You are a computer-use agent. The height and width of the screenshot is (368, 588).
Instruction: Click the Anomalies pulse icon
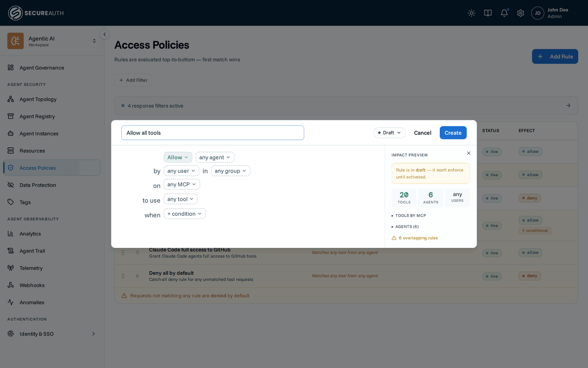pos(11,302)
